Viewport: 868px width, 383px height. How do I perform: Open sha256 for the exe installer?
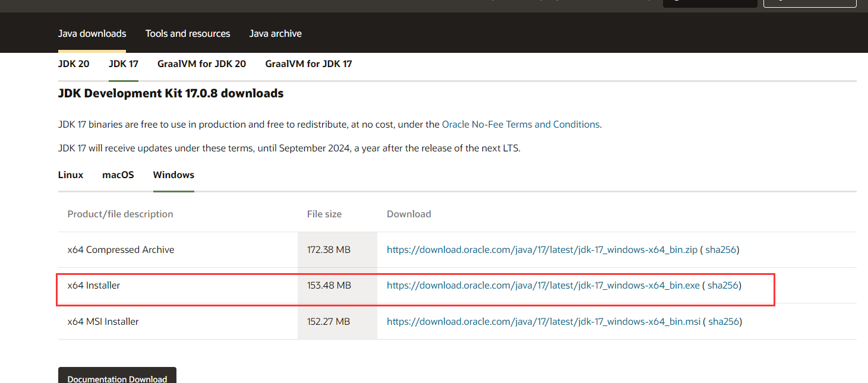click(x=722, y=286)
